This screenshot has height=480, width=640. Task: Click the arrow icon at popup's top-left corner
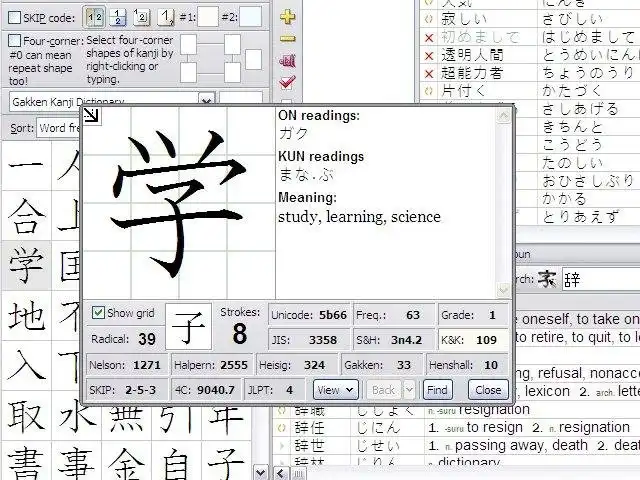pos(91,115)
